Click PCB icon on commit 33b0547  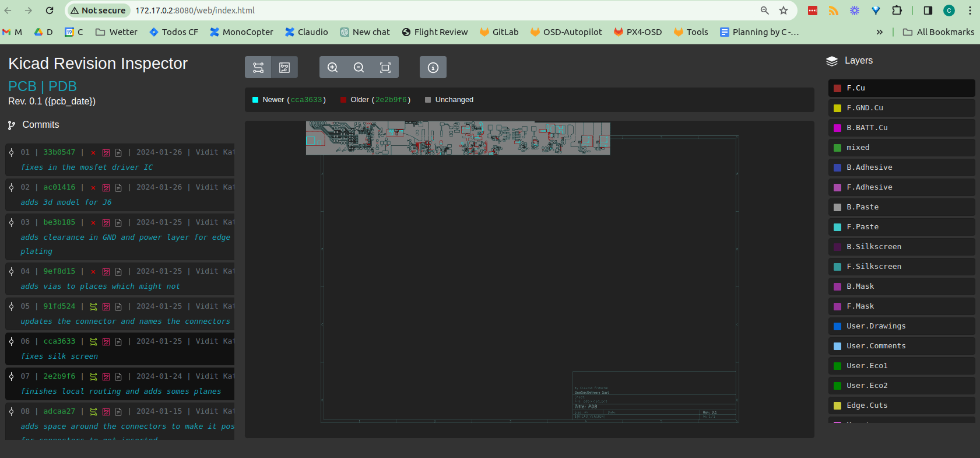[x=106, y=153]
